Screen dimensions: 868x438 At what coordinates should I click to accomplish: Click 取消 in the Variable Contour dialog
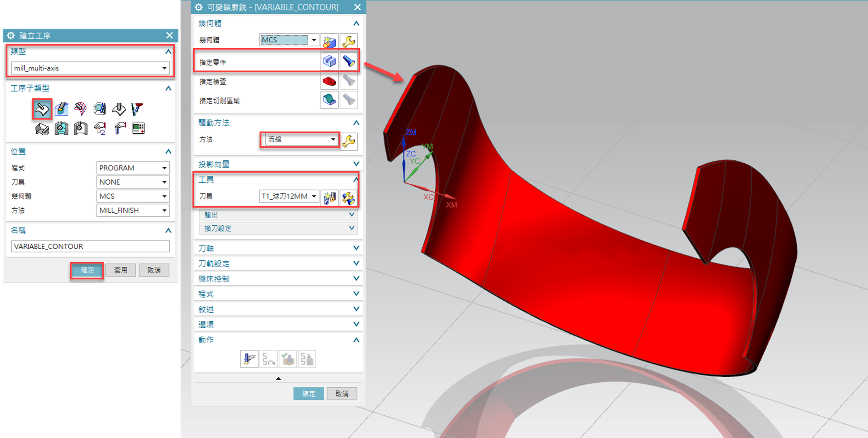342,394
